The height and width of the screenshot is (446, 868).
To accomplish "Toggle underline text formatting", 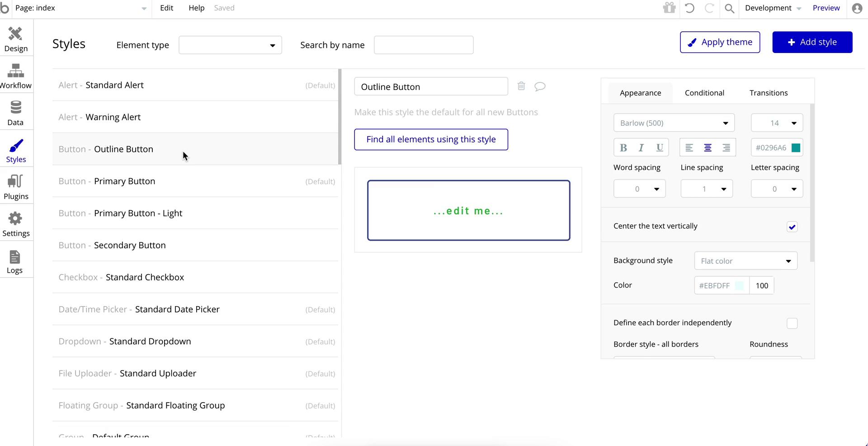I will coord(660,147).
